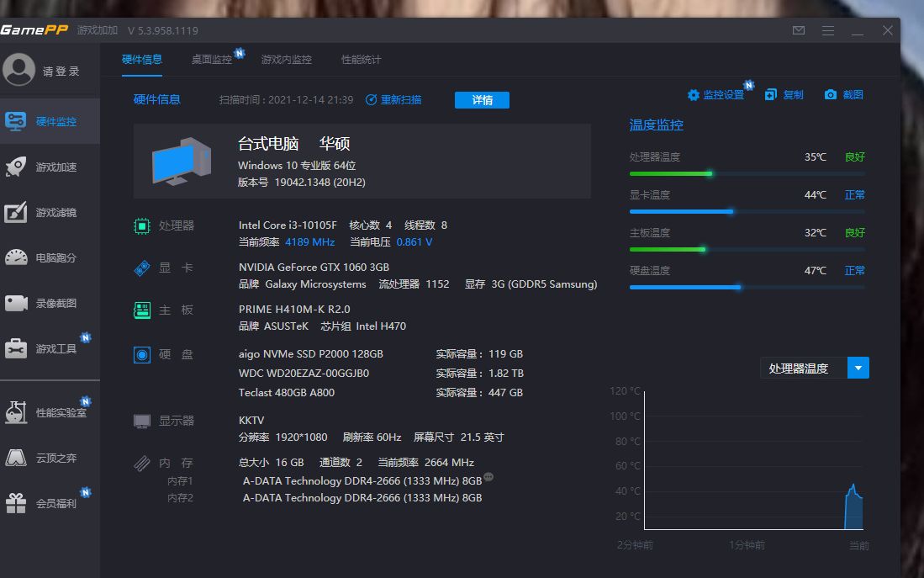Click the 47℃ disk temperature value
924x578 pixels.
[x=815, y=271]
